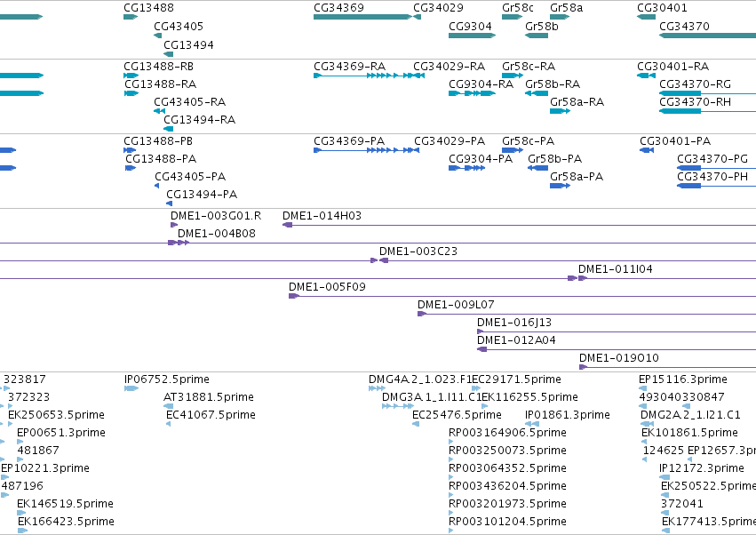Click clone DME1-014H03
The width and height of the screenshot is (756, 535).
pos(322,216)
